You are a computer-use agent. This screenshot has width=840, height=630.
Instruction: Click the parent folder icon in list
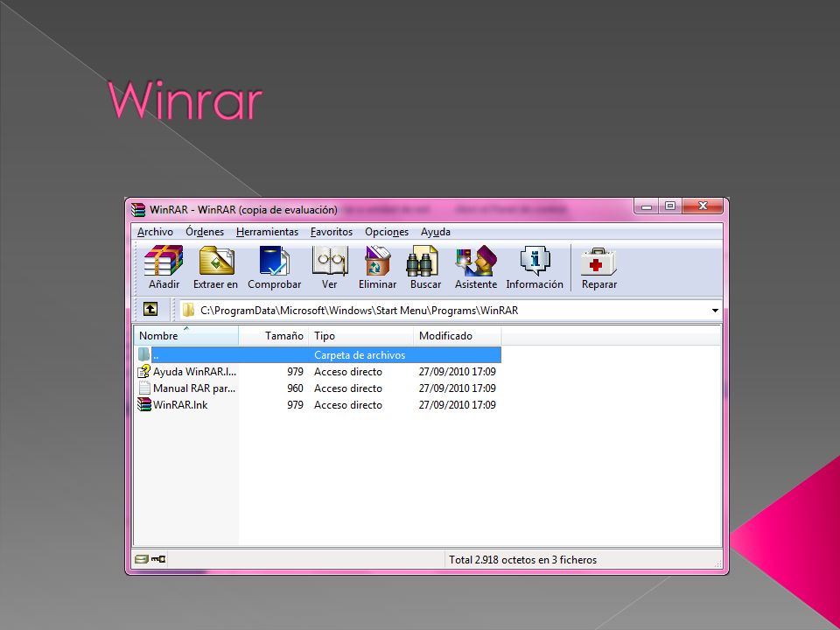point(143,354)
